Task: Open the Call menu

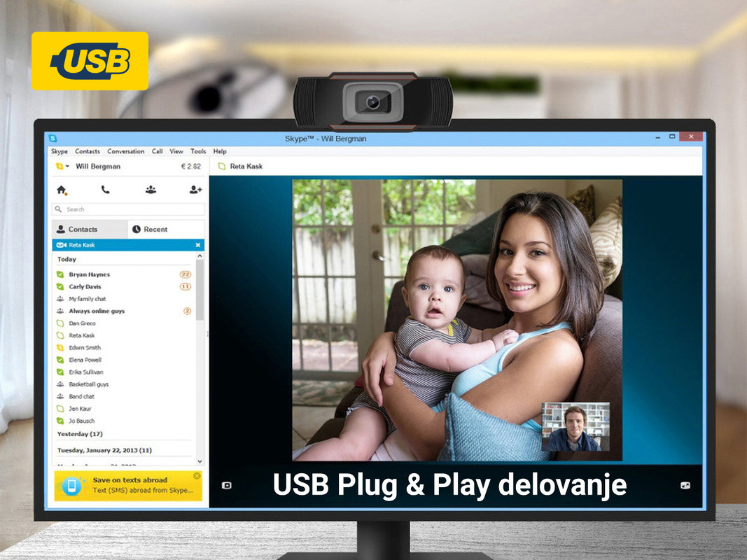Action: click(158, 151)
